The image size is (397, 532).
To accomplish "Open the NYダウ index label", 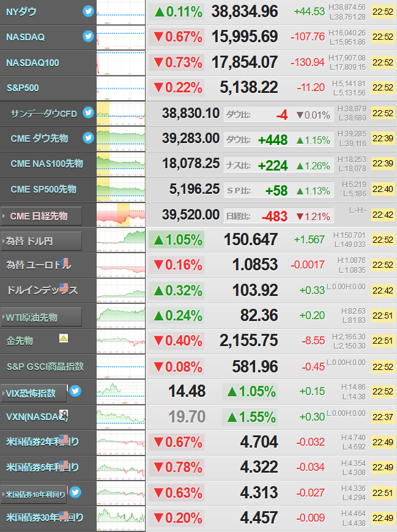I will click(x=21, y=12).
